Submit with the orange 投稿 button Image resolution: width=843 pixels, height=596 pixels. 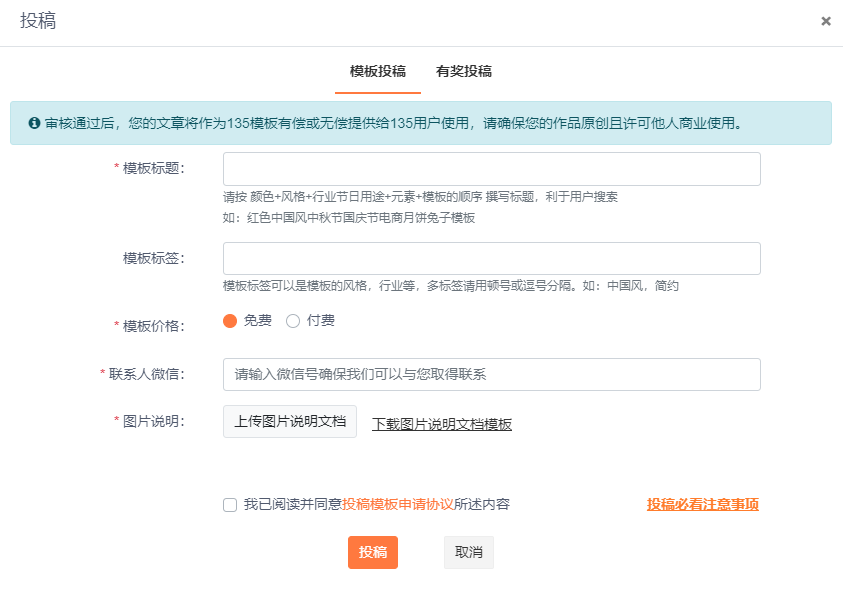(x=373, y=552)
